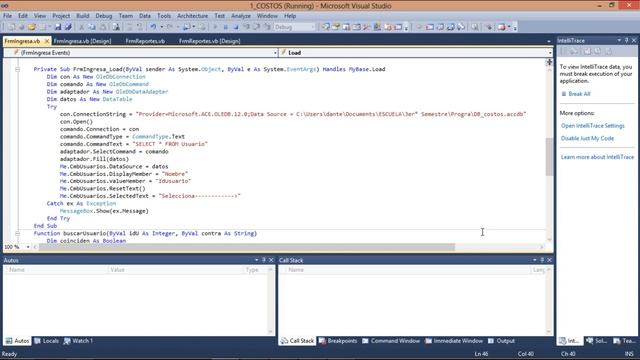Click the Watch 1 tab icon
Screen dimensions: 640x360
coord(67,341)
